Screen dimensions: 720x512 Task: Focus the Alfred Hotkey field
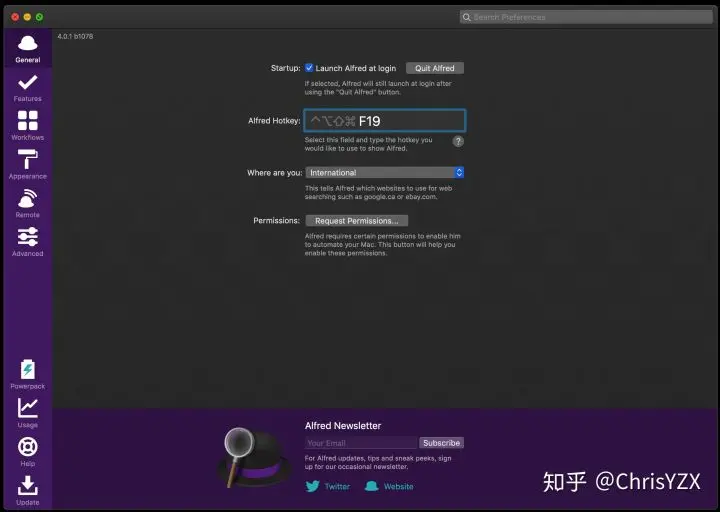pyautogui.click(x=385, y=121)
